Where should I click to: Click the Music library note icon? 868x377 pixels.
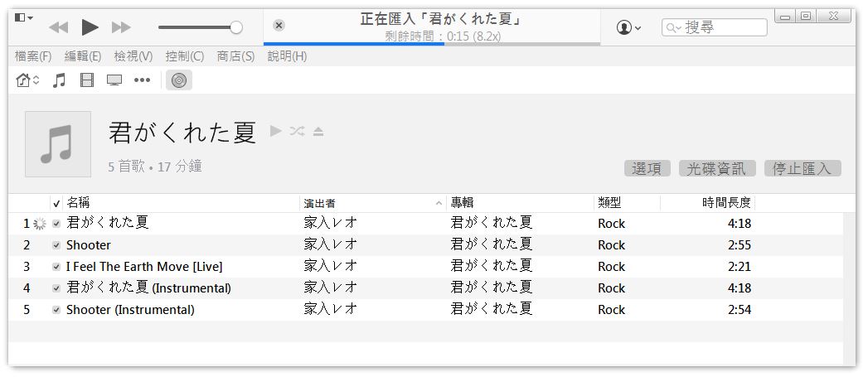(x=59, y=80)
